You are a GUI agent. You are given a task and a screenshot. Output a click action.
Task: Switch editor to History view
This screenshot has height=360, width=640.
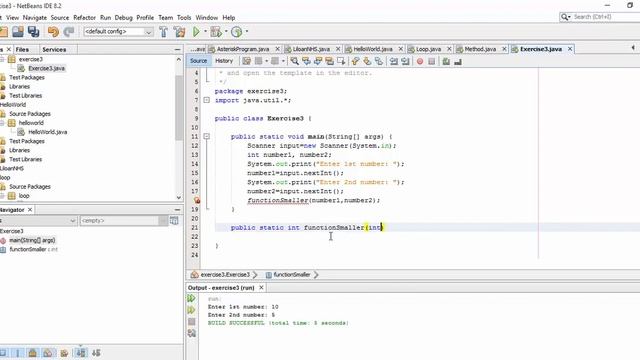click(224, 61)
